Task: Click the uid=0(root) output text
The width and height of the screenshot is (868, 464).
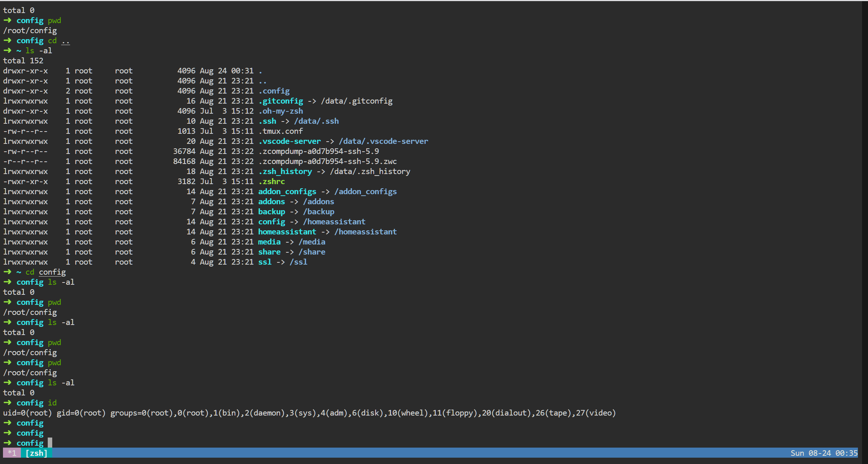Action: click(28, 413)
